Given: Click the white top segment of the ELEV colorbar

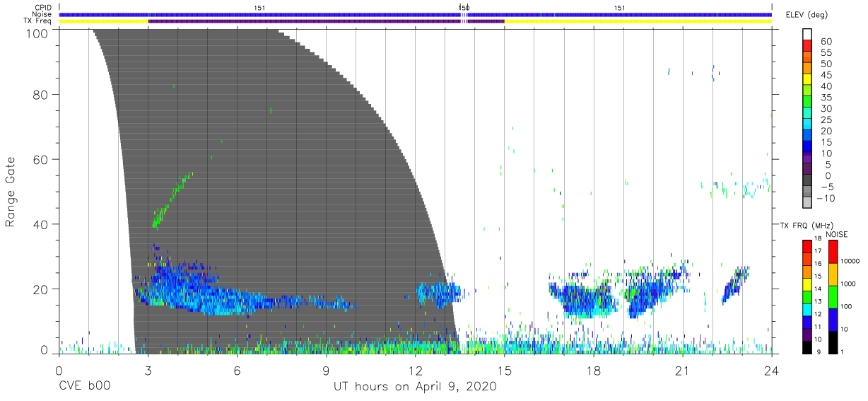Looking at the screenshot, I should (807, 35).
